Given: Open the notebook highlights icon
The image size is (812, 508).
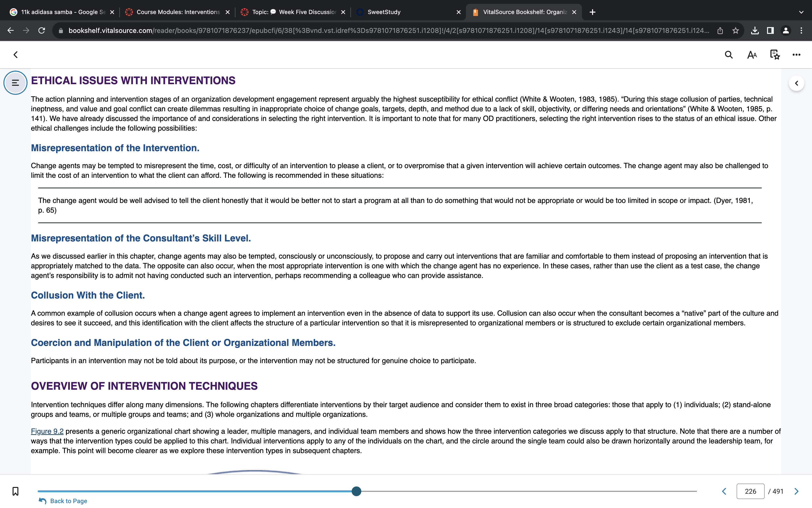Looking at the screenshot, I should 775,55.
